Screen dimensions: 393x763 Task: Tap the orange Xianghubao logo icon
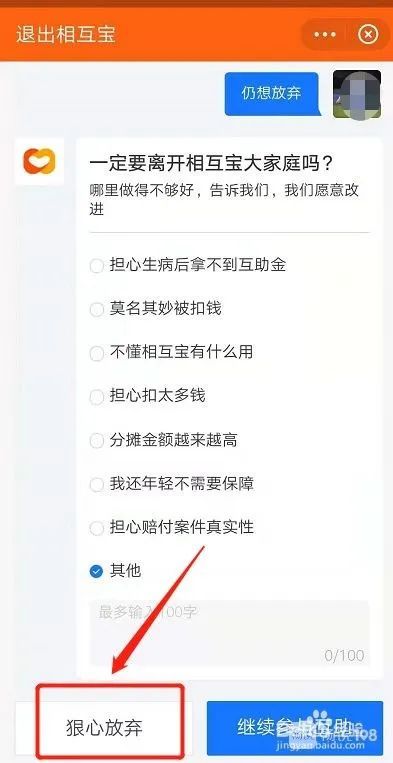pyautogui.click(x=39, y=162)
